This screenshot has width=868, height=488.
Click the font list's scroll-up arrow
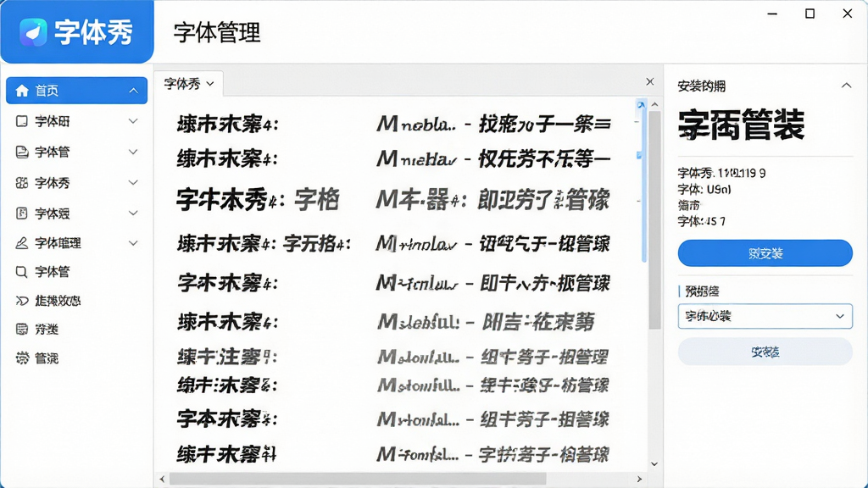tap(655, 104)
